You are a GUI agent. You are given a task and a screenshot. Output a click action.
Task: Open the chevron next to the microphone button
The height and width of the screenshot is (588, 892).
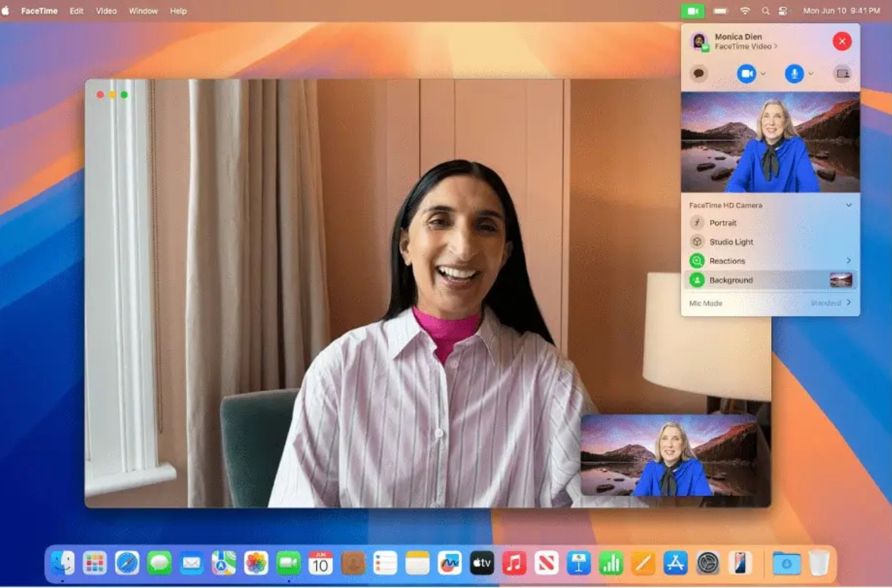[x=810, y=74]
